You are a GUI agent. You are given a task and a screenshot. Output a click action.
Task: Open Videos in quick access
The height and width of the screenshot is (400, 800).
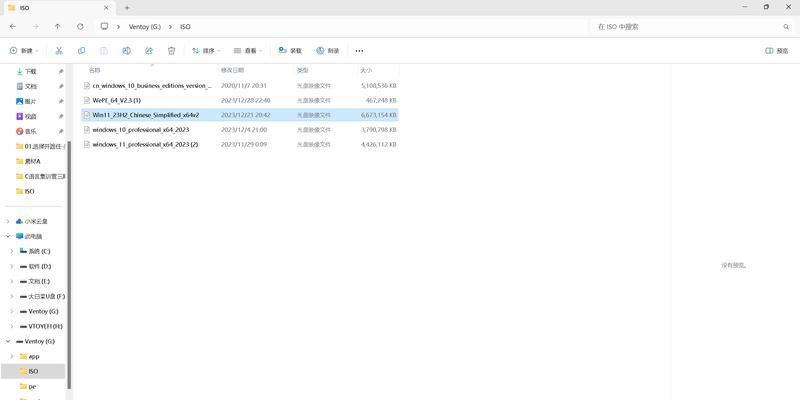[x=33, y=116]
